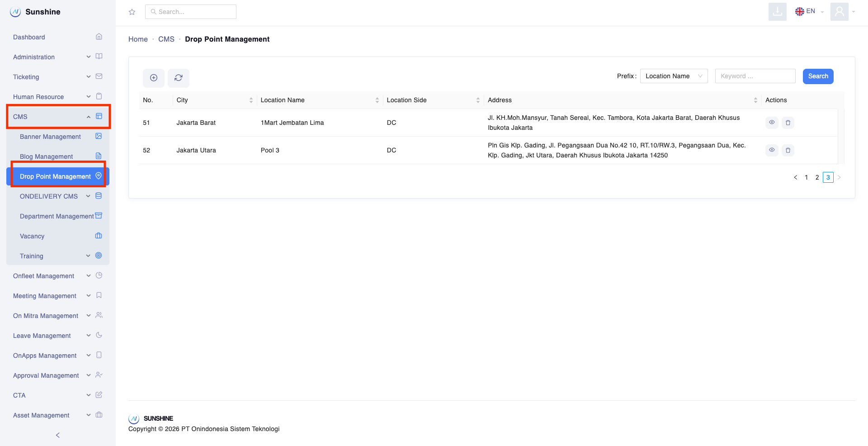Image resolution: width=868 pixels, height=446 pixels.
Task: View details of 1Mart Jembatan Lima row
Action: pos(772,123)
